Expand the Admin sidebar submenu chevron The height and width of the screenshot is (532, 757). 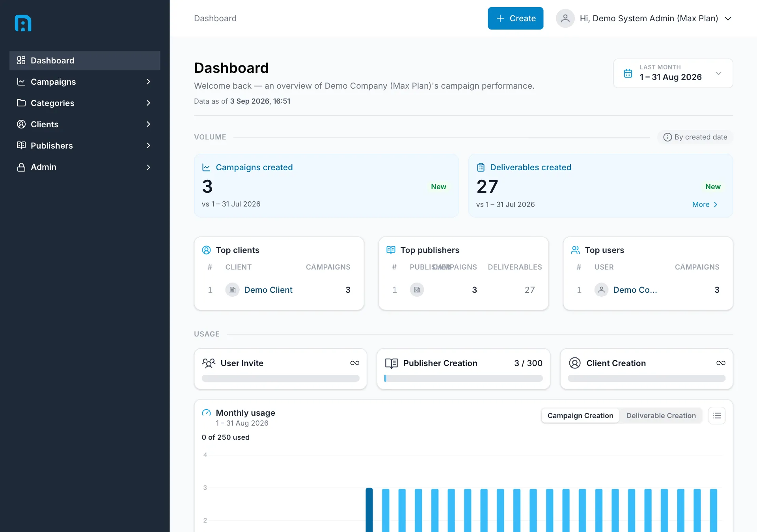[x=148, y=167]
